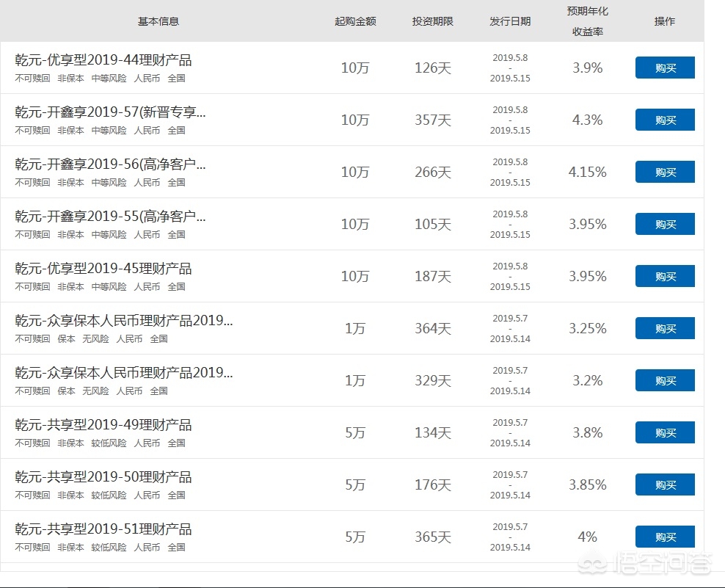Click 购买 button for 乾元-开鑫享2019-57 product

pyautogui.click(x=664, y=120)
